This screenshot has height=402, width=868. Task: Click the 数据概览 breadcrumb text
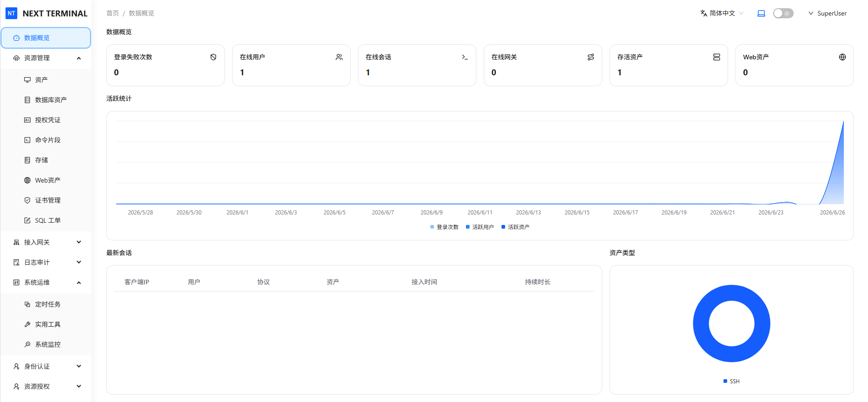pyautogui.click(x=141, y=13)
